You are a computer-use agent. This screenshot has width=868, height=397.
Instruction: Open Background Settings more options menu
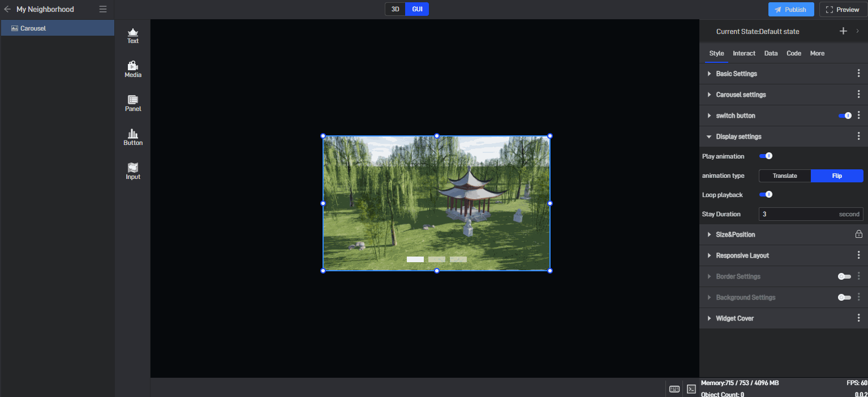(x=859, y=297)
